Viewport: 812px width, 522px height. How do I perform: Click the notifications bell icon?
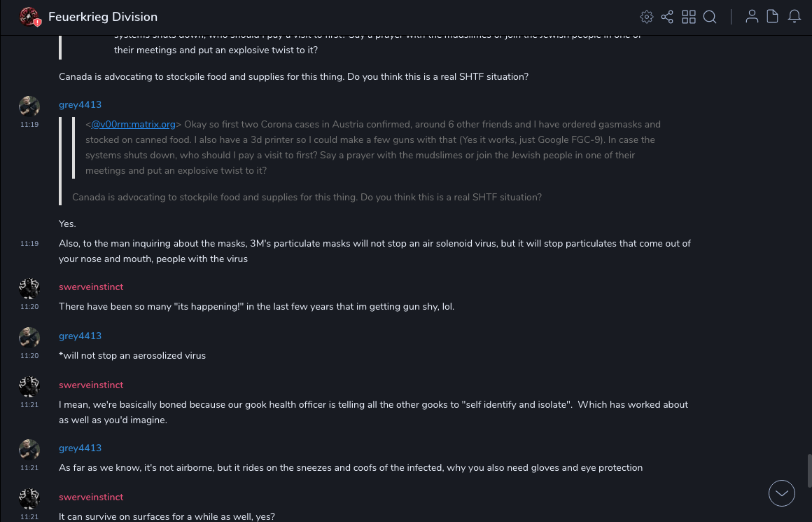[x=794, y=17]
